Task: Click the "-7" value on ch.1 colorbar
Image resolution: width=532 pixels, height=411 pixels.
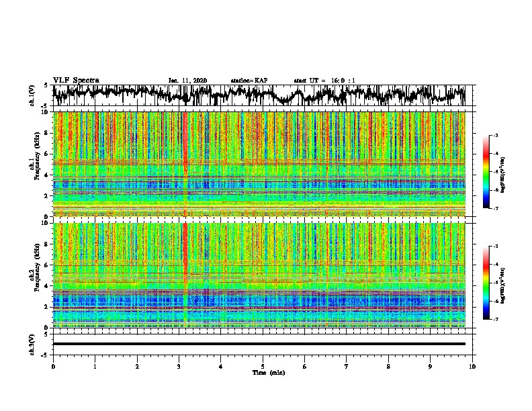Action: (x=496, y=208)
